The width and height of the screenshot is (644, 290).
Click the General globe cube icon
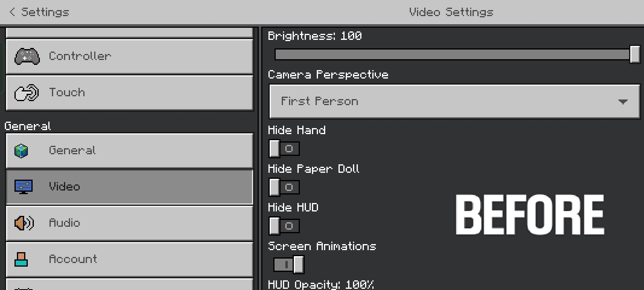click(x=21, y=151)
